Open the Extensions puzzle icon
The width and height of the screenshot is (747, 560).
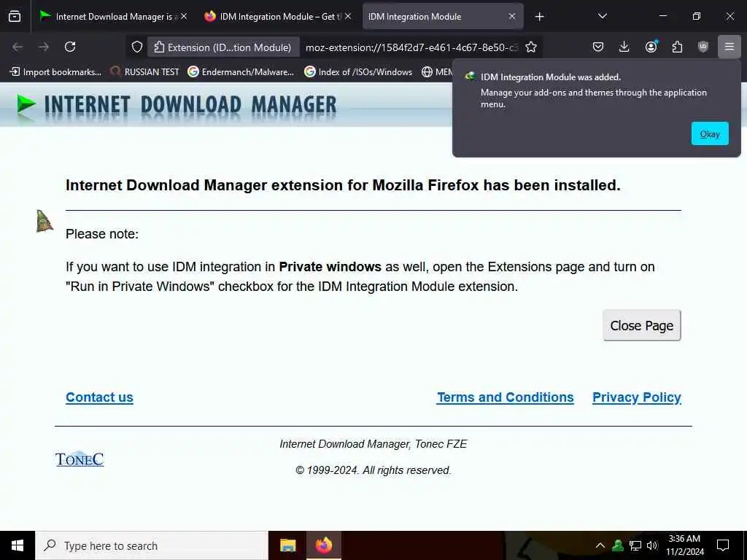677,47
